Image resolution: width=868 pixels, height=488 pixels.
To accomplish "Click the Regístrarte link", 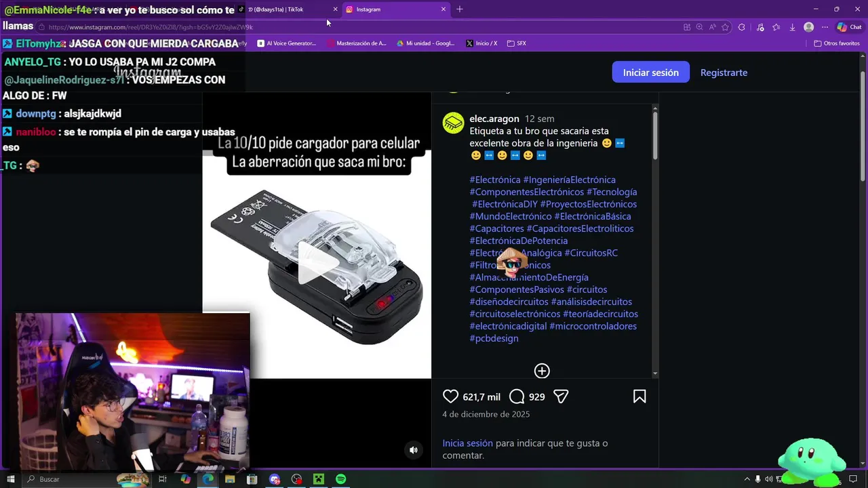I will tap(724, 73).
